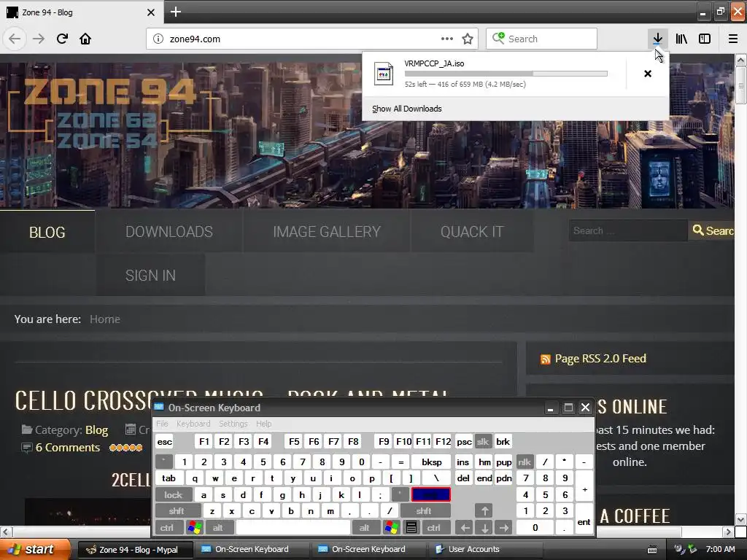Open page actions three-dot menu
The width and height of the screenshot is (747, 560).
tap(447, 39)
